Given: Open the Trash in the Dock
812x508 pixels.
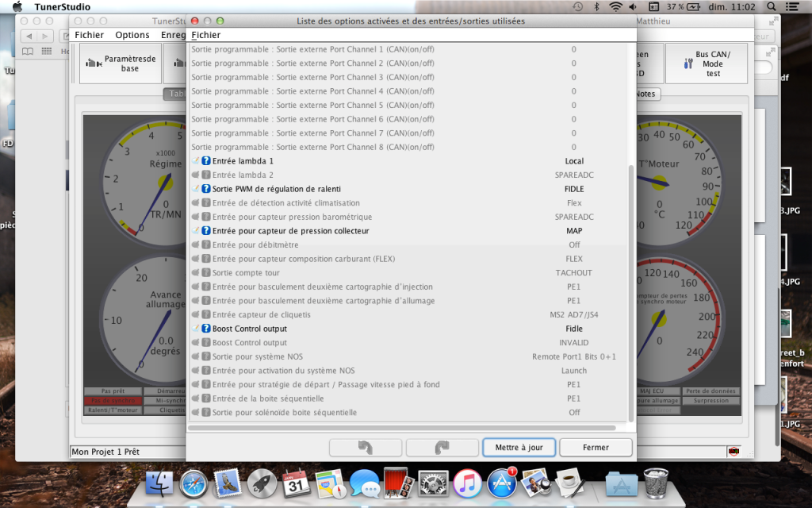Looking at the screenshot, I should click(656, 483).
